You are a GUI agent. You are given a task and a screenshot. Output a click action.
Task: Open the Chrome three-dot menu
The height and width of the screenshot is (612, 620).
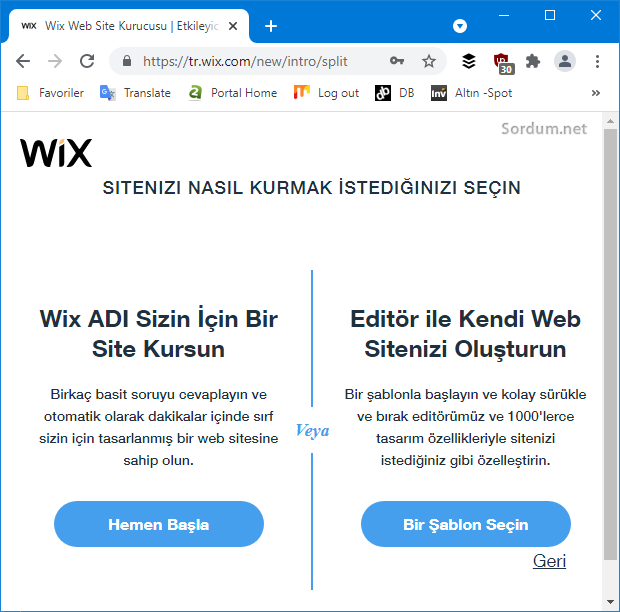pyautogui.click(x=597, y=61)
